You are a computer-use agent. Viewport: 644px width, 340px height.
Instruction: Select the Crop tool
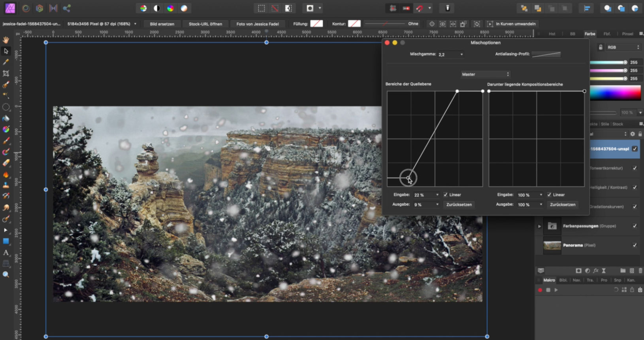click(6, 73)
